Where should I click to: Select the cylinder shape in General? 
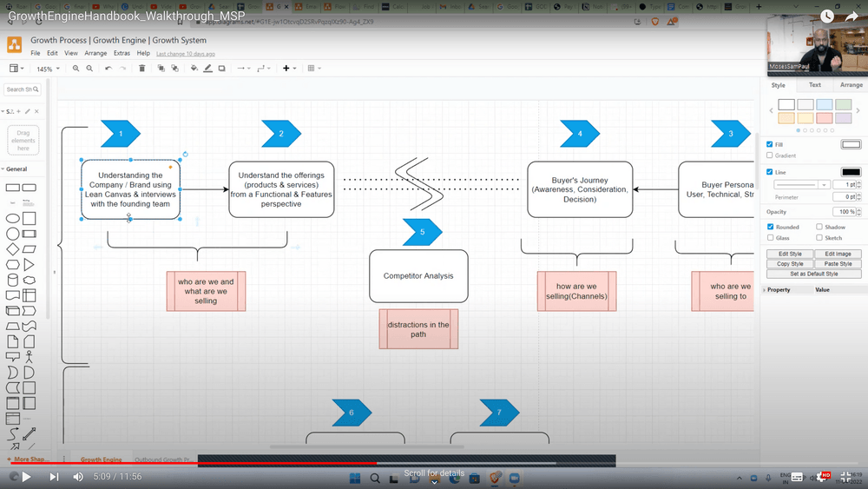point(13,280)
